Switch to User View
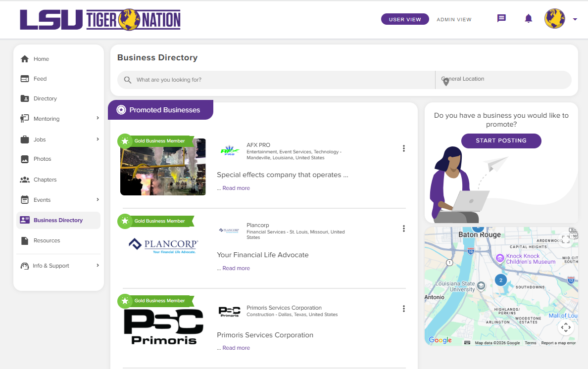Screen dimensions: 588x369 [405, 19]
